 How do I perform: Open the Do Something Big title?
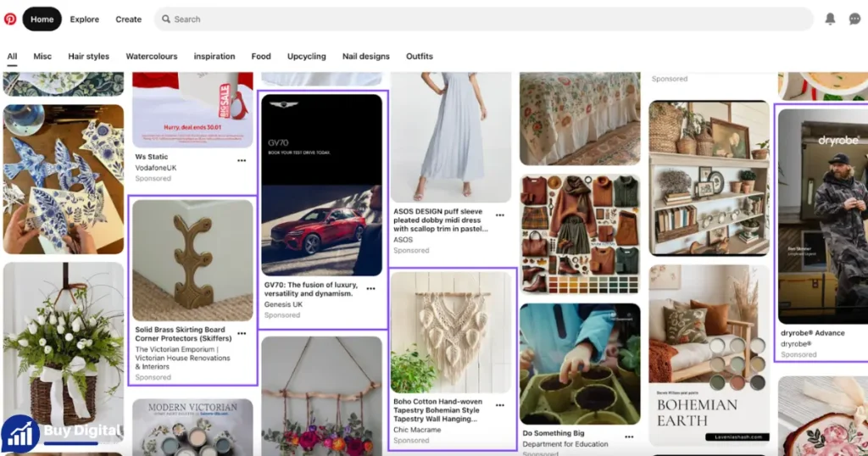(553, 433)
